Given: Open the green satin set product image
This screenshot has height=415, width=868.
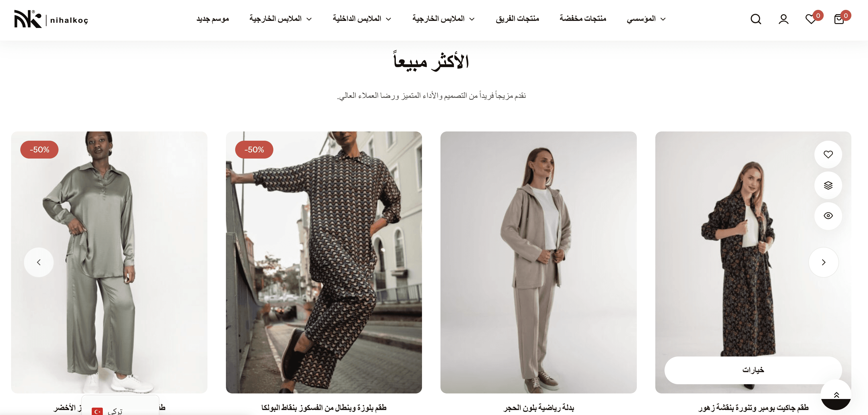Looking at the screenshot, I should click(x=109, y=262).
